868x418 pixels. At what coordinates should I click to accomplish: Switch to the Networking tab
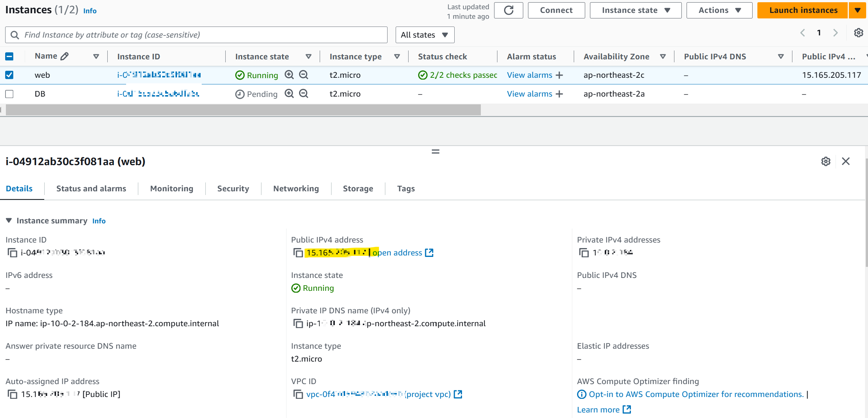(x=296, y=189)
